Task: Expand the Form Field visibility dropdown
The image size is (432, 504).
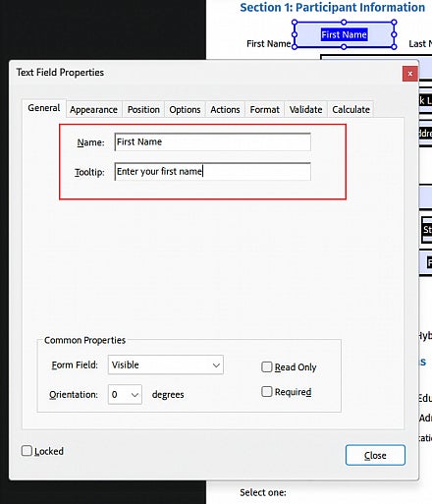Action: (x=166, y=364)
